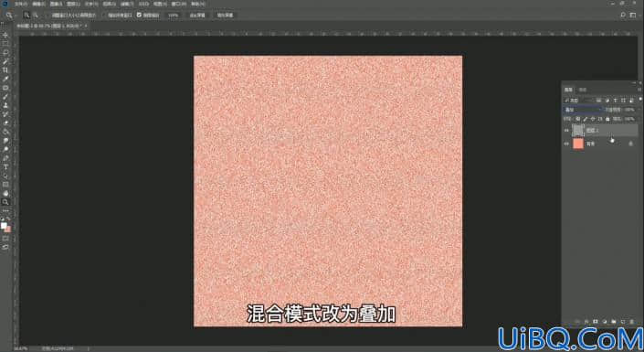Select the Zoom tool in toolbox

[x=5, y=202]
